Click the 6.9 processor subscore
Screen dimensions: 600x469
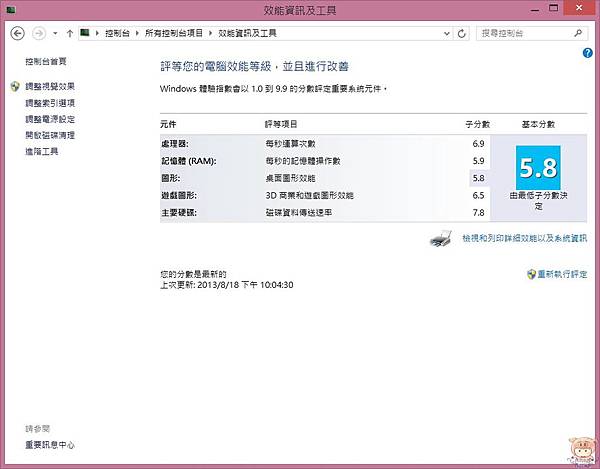478,144
